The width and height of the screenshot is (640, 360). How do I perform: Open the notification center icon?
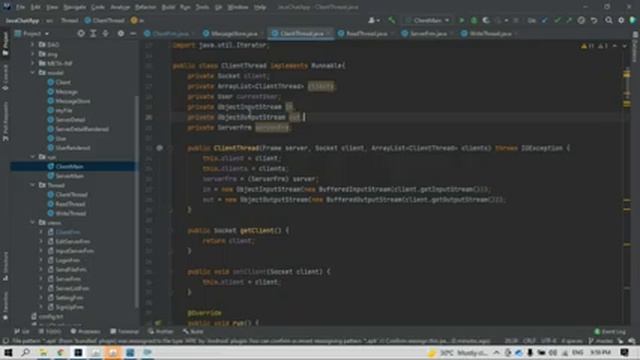tap(624, 352)
